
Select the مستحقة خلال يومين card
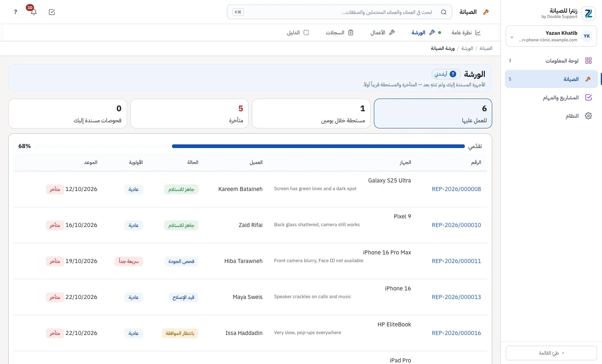click(311, 113)
